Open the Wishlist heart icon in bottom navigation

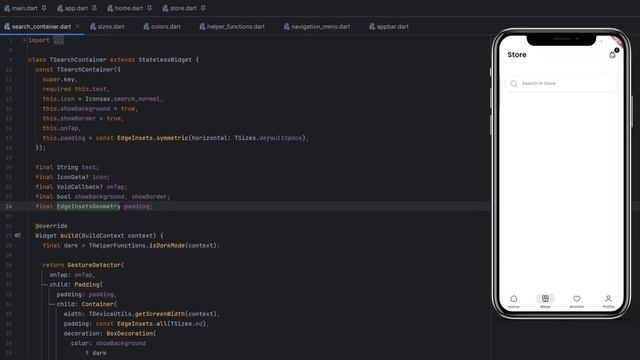(577, 301)
